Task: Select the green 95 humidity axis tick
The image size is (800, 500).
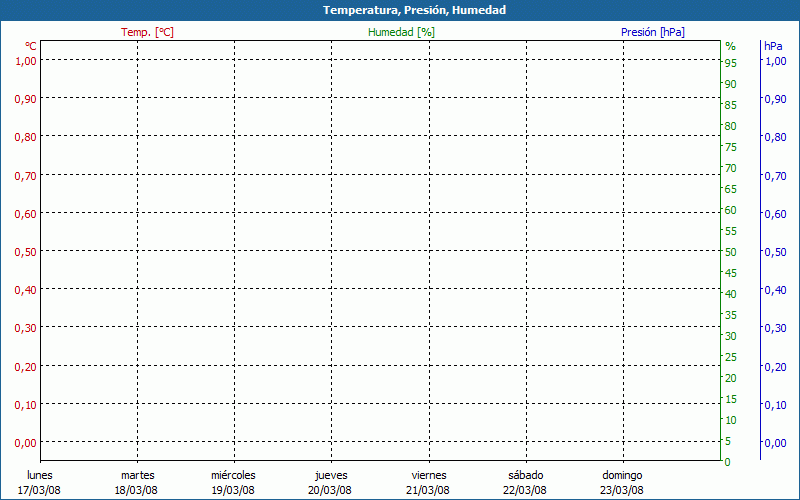Action: tap(730, 63)
